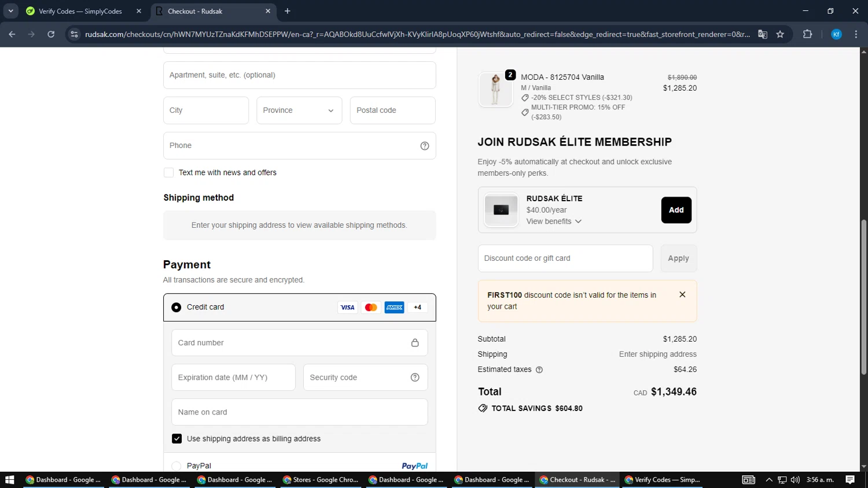This screenshot has width=868, height=488.
Task: Dismiss the FIRST100 invalid code message
Action: (x=682, y=294)
